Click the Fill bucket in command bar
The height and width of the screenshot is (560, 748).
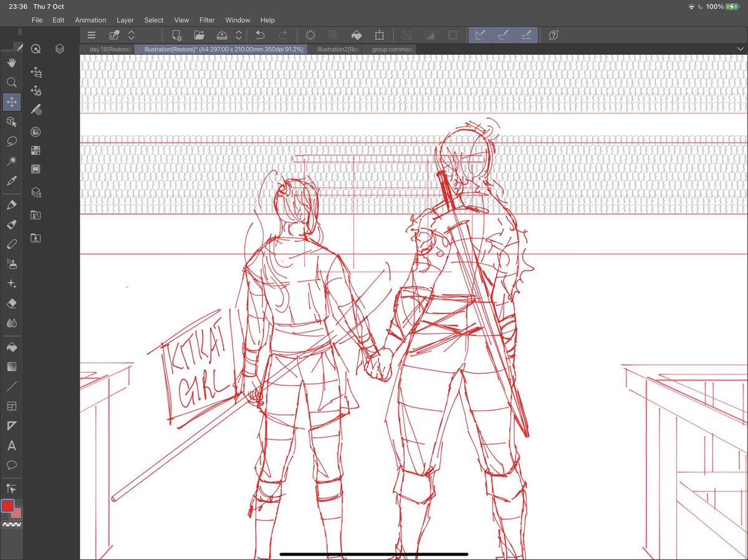click(357, 36)
